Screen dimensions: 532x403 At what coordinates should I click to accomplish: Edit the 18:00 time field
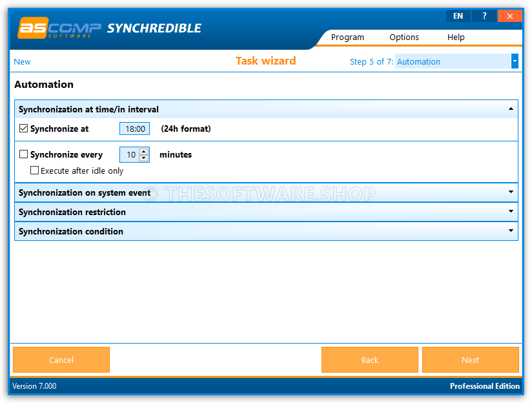(135, 129)
